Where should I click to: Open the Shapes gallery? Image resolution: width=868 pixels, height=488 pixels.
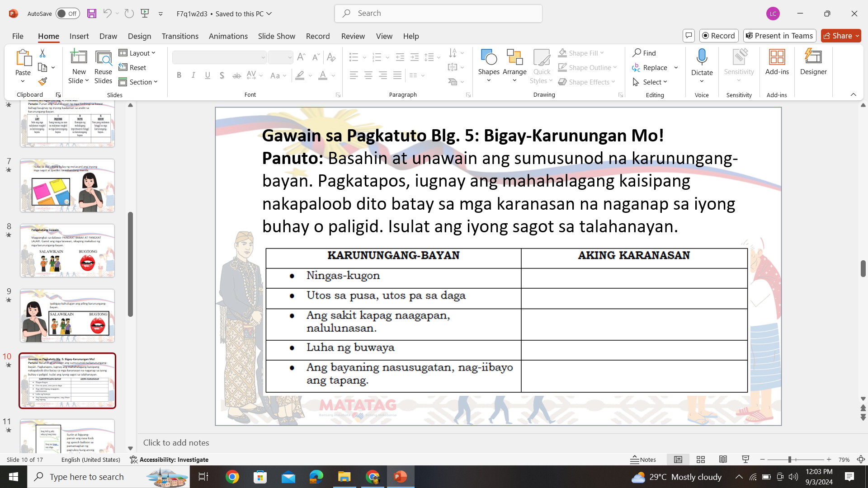489,66
